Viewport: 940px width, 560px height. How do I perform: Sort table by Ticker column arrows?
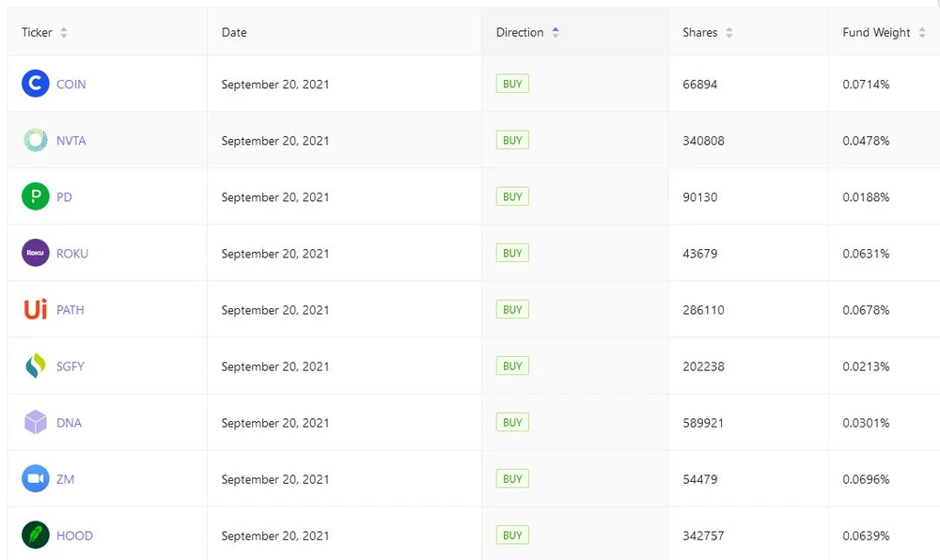click(x=64, y=33)
